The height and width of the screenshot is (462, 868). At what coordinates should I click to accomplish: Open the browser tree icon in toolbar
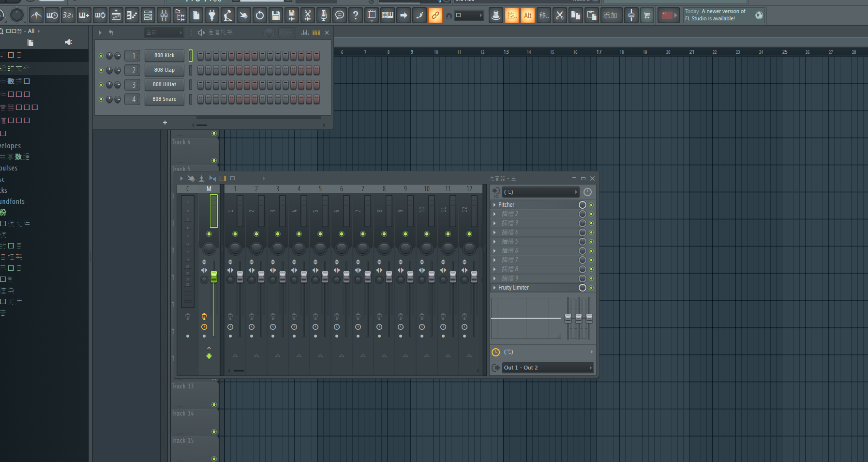(180, 15)
